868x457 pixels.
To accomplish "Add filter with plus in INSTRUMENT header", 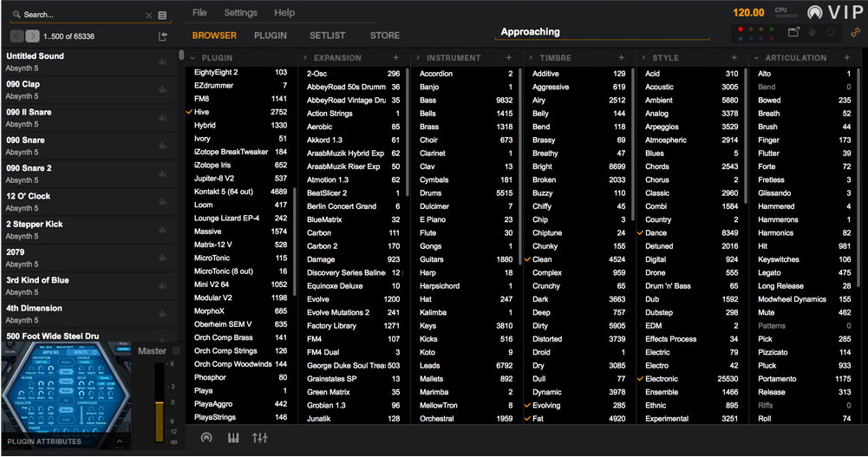I will click(509, 57).
